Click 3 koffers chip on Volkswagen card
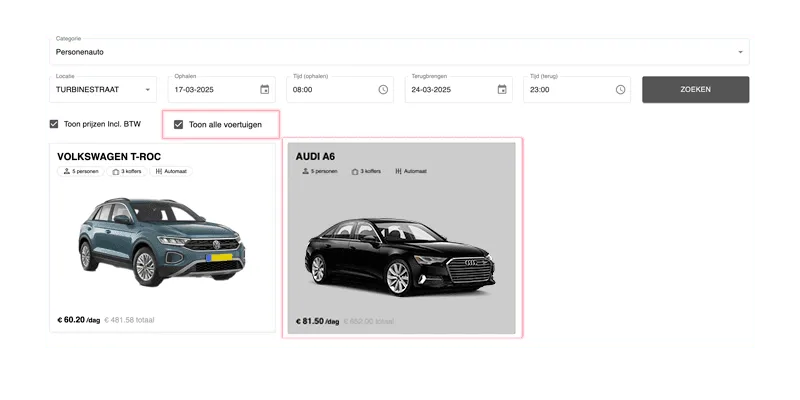 pyautogui.click(x=127, y=171)
